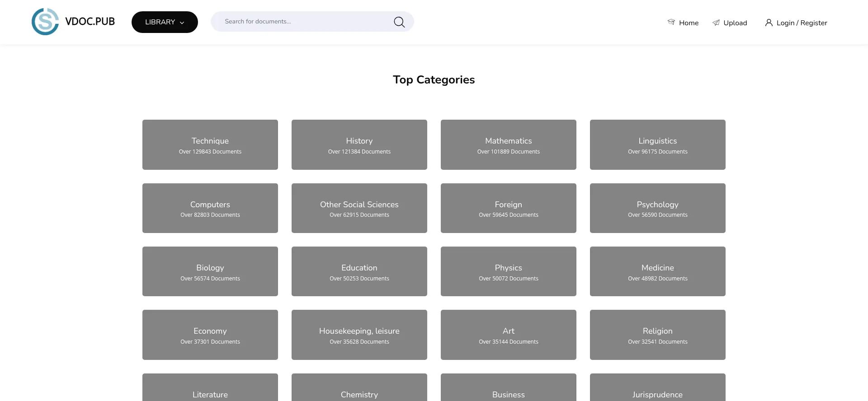Browse the Psychology category tile
The image size is (868, 401).
coord(658,208)
